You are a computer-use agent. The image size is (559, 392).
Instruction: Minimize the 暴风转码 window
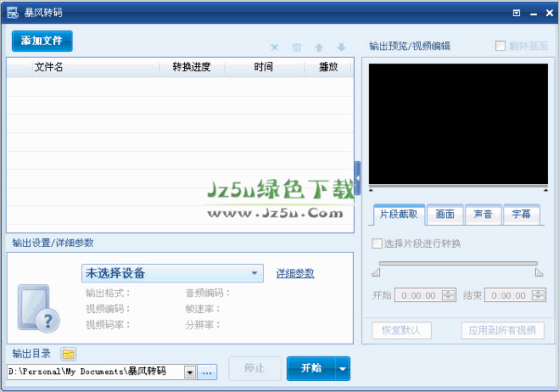[534, 14]
